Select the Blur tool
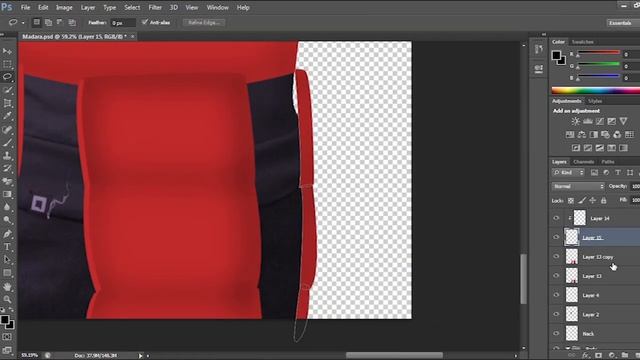Viewport: 640px width, 360px height. point(7,207)
